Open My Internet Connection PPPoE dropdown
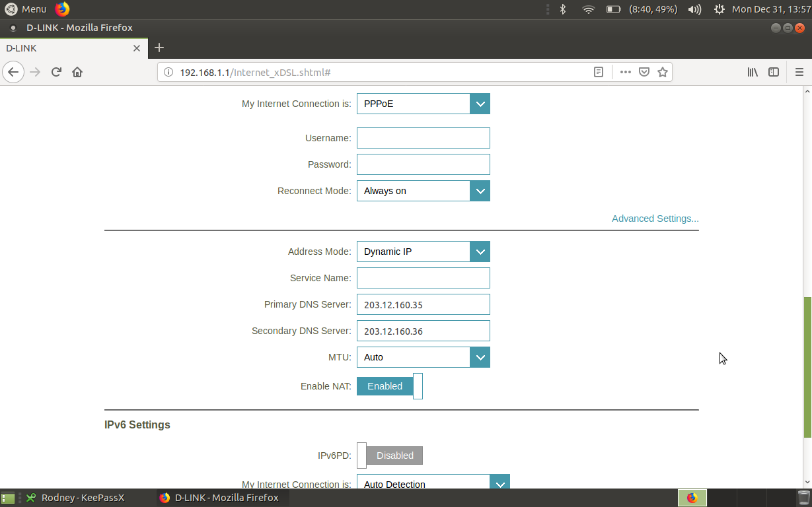The height and width of the screenshot is (507, 812). (x=424, y=104)
